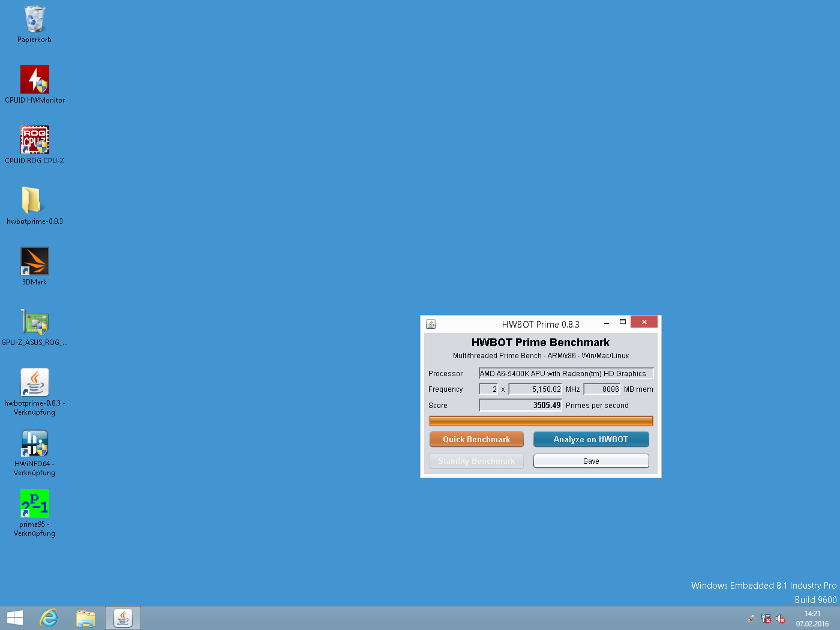Image resolution: width=840 pixels, height=630 pixels.
Task: Click the 'Primes per second' label
Action: click(x=597, y=406)
